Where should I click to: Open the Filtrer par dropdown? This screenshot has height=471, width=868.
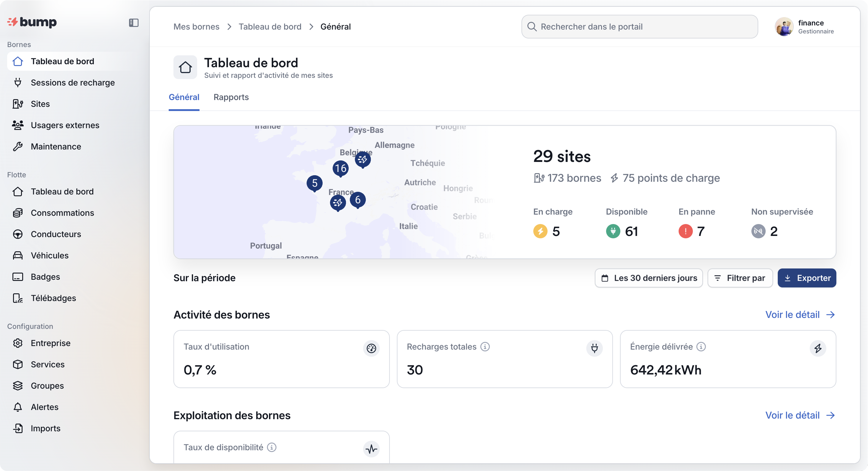[x=740, y=278]
